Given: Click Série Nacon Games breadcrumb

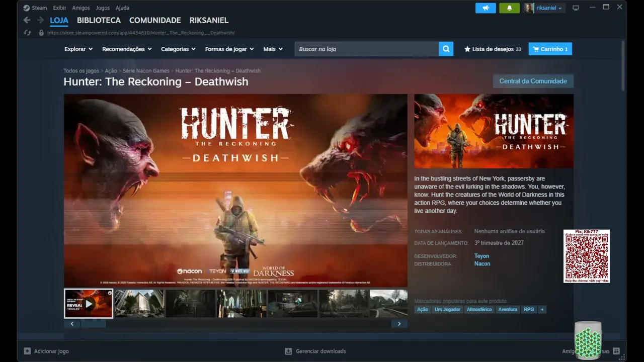Looking at the screenshot, I should (146, 71).
